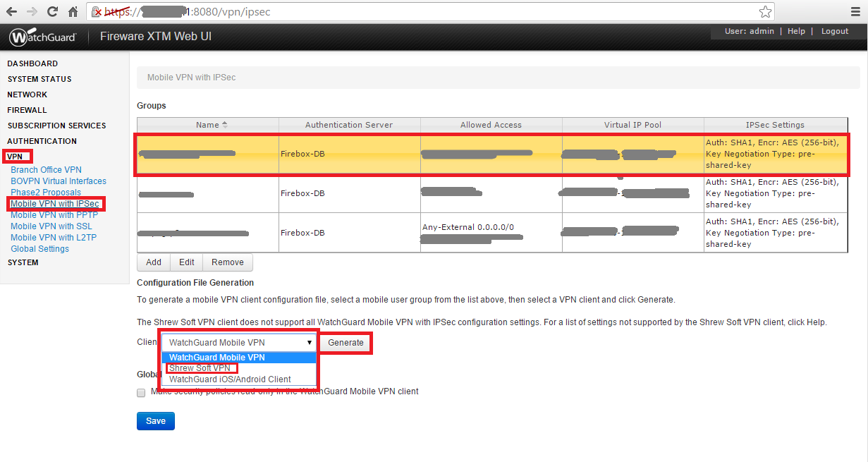
Task: Click the Virtual IP Pool column header
Action: [x=632, y=125]
